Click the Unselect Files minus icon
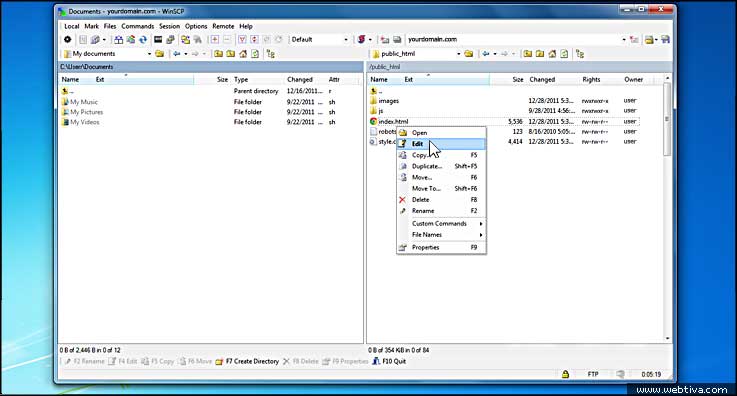 tap(227, 39)
